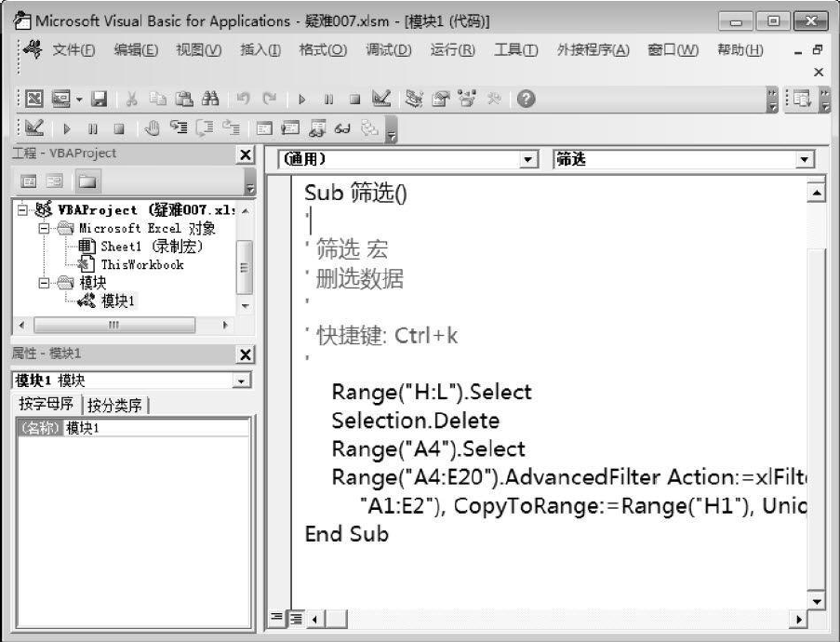Image resolution: width=840 pixels, height=642 pixels.
Task: Collapse Microsoft Excel 对象 folder
Action: click(x=44, y=228)
